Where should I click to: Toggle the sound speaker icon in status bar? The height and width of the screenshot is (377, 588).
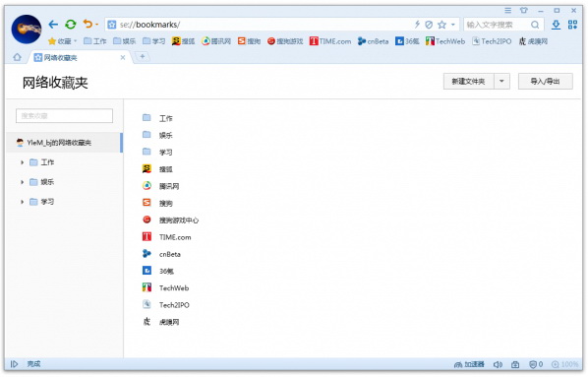click(x=498, y=364)
